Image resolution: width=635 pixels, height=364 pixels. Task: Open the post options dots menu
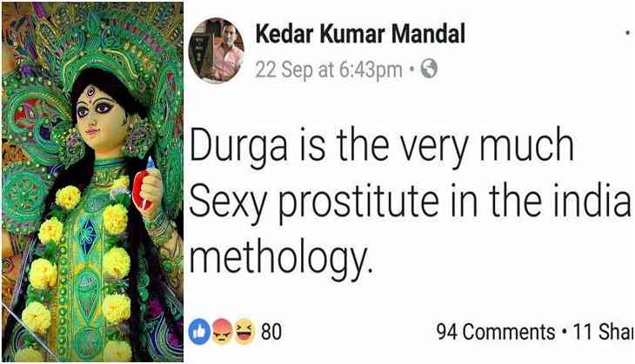629,35
